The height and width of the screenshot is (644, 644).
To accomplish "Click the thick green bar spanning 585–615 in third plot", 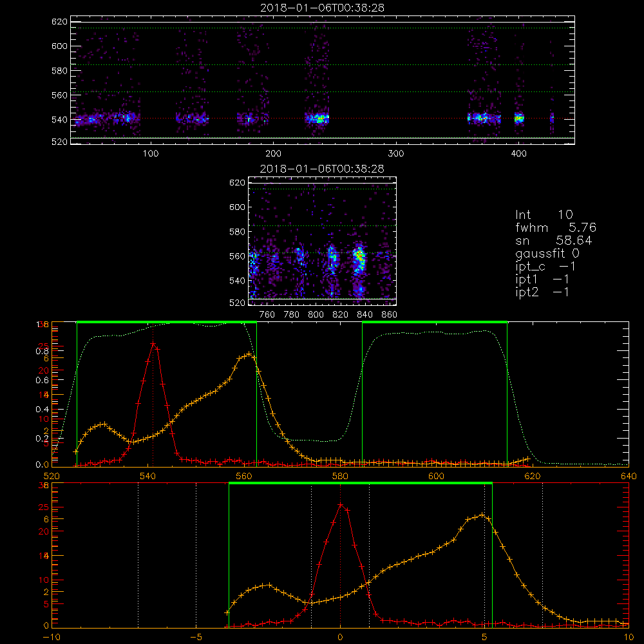I will (x=435, y=322).
